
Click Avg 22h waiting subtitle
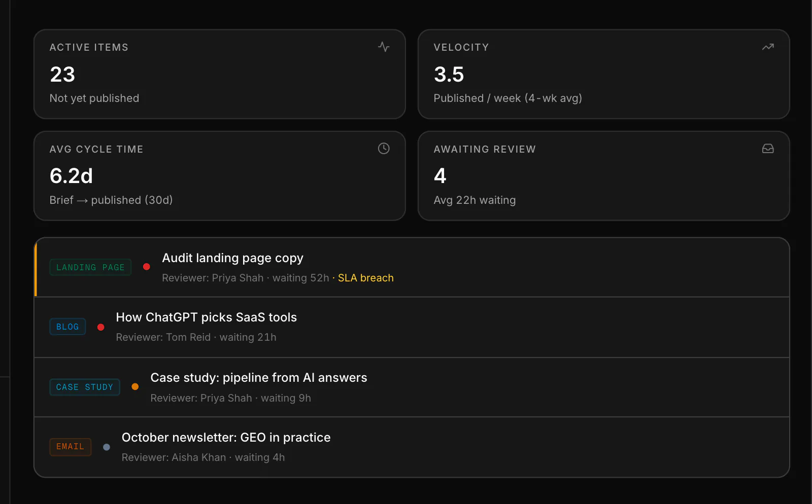475,200
